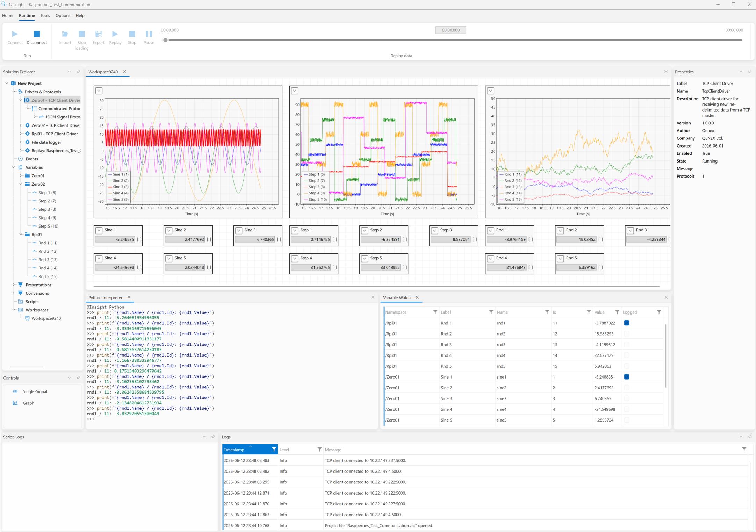Filter the Label column in Variable Watch
Screen dimensions: 756x532
tap(491, 312)
